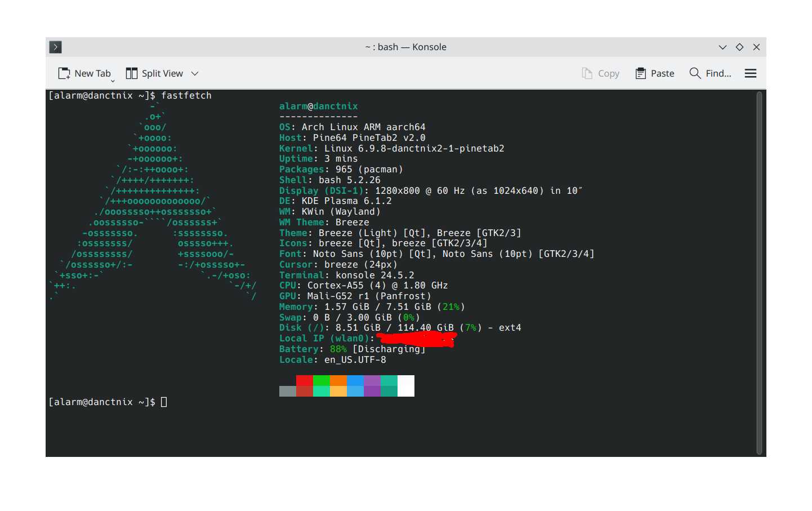
Task: Click the Kernel version line
Action: (392, 148)
